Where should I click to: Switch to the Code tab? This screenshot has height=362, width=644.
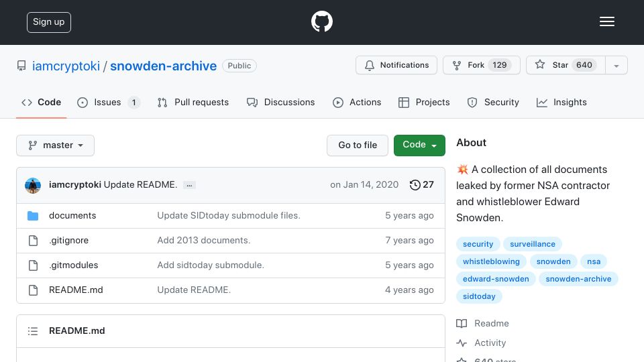(x=41, y=102)
